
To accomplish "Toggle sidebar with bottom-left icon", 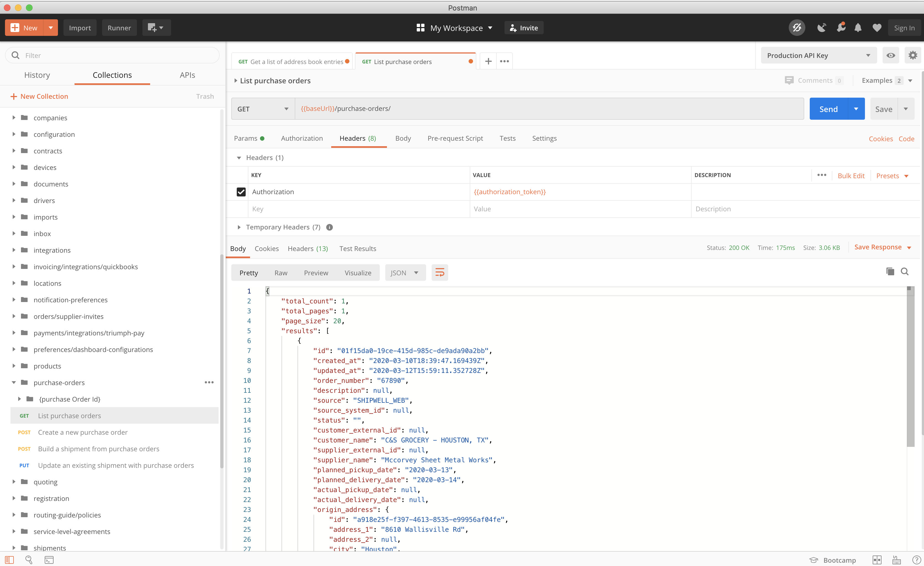I will pyautogui.click(x=9, y=560).
